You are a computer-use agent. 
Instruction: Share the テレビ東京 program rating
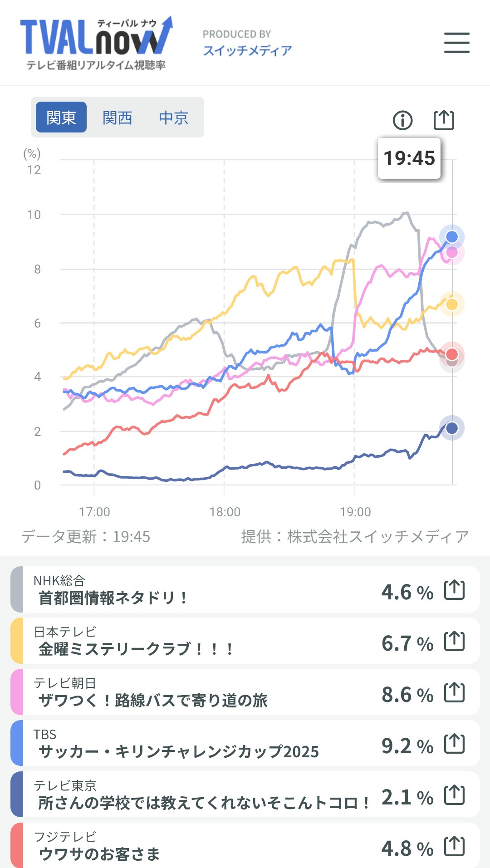454,795
